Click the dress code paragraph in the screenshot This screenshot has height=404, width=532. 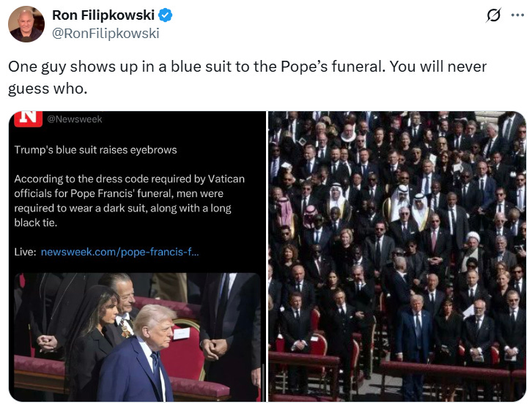click(x=129, y=201)
